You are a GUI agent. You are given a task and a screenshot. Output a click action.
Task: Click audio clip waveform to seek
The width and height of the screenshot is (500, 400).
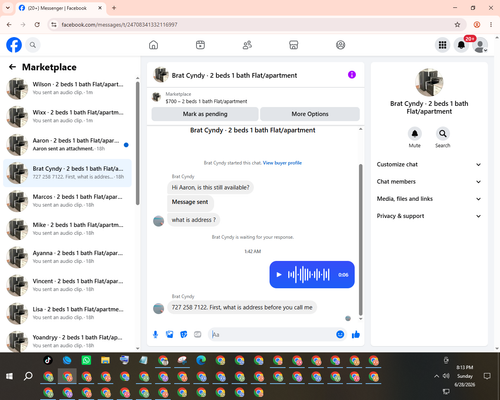pos(309,275)
